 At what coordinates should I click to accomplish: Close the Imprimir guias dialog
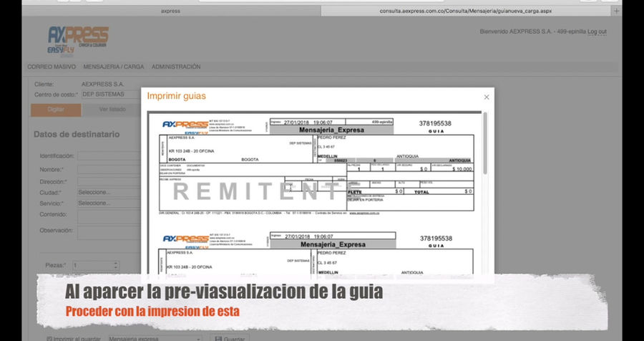click(487, 97)
